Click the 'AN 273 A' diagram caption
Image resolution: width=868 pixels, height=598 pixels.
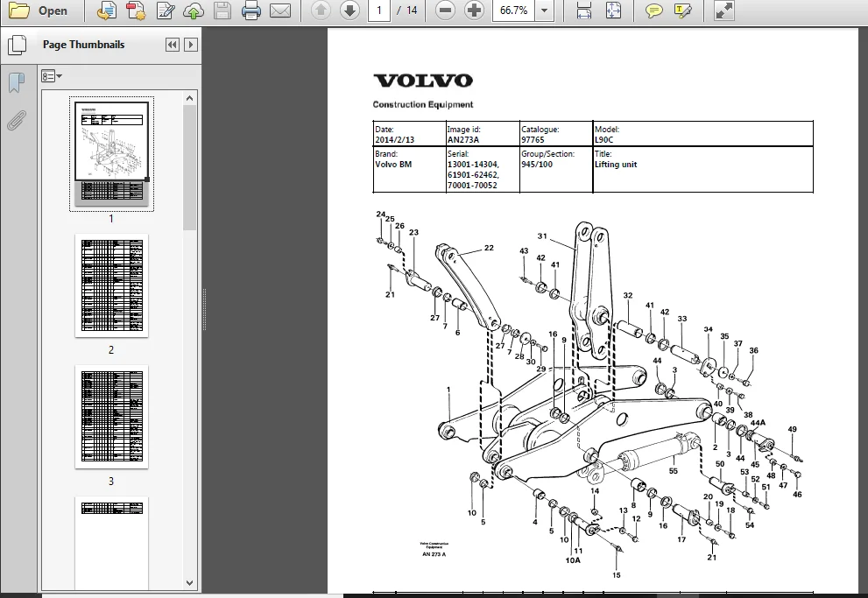click(434, 554)
